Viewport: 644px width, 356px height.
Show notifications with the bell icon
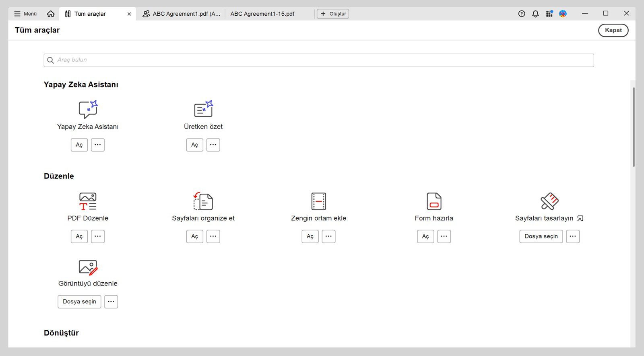click(x=535, y=14)
